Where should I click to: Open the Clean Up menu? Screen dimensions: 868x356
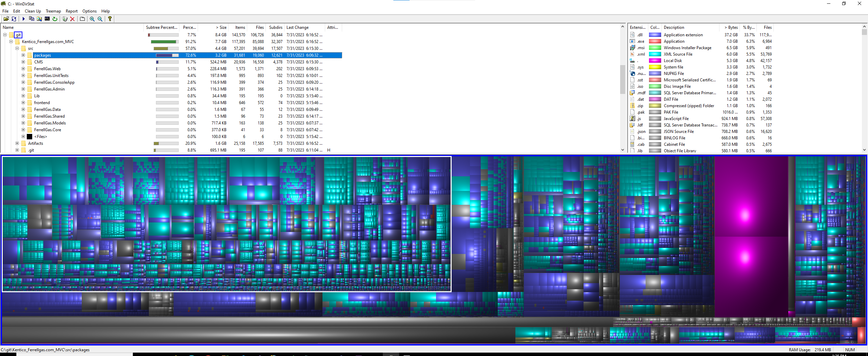[x=33, y=11]
